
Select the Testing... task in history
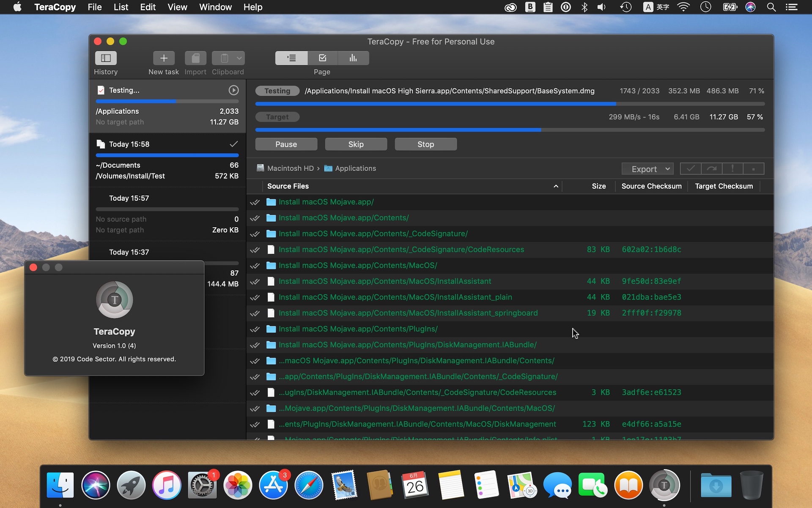pyautogui.click(x=167, y=106)
